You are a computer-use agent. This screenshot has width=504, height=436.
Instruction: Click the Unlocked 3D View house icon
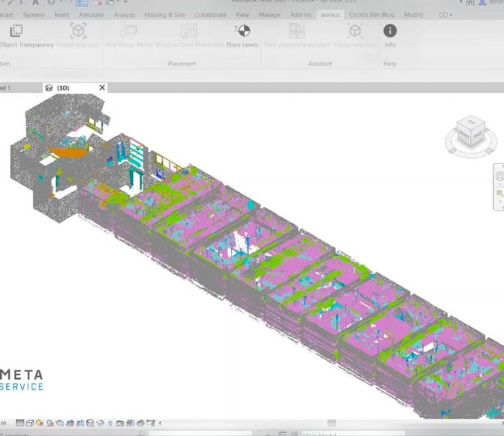point(90,423)
